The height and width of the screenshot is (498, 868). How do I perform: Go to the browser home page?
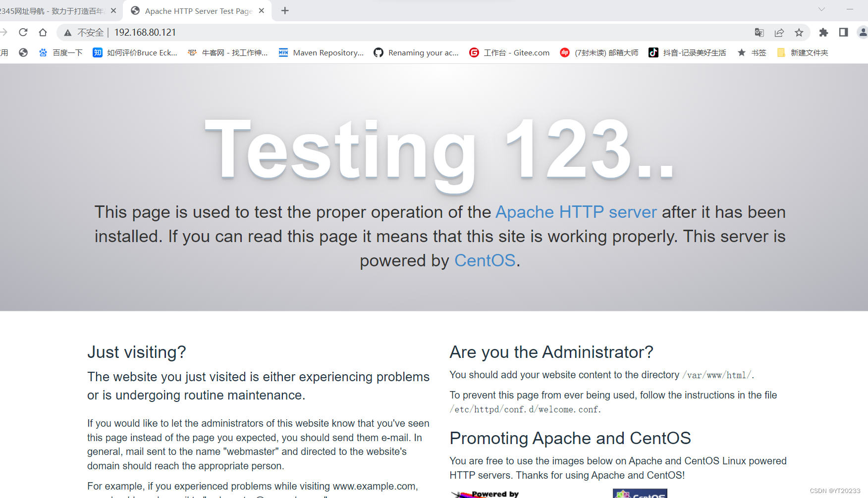(x=43, y=32)
